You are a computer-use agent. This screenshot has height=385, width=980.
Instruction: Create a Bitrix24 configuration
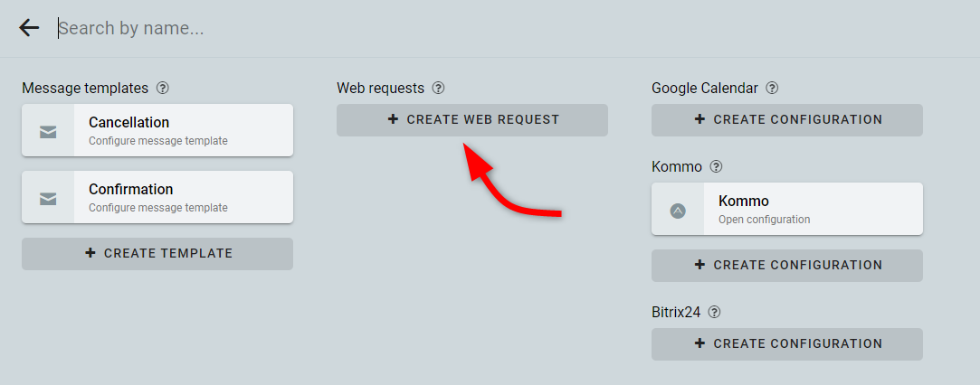tap(787, 343)
